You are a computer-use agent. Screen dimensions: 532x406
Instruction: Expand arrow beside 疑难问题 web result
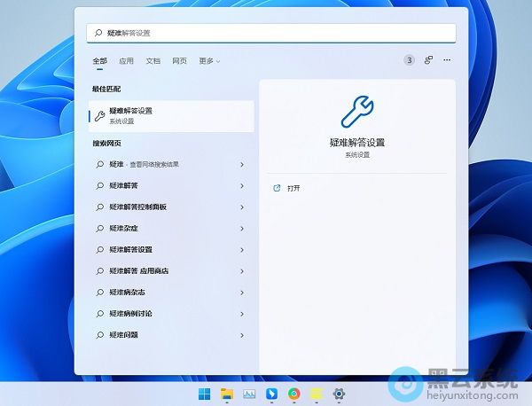click(x=242, y=335)
